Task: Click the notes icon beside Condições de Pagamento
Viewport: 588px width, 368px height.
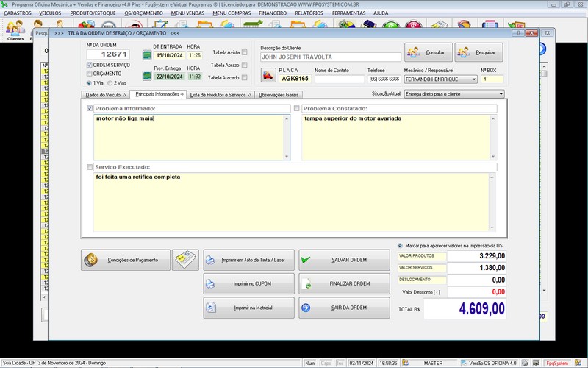Action: click(x=186, y=260)
